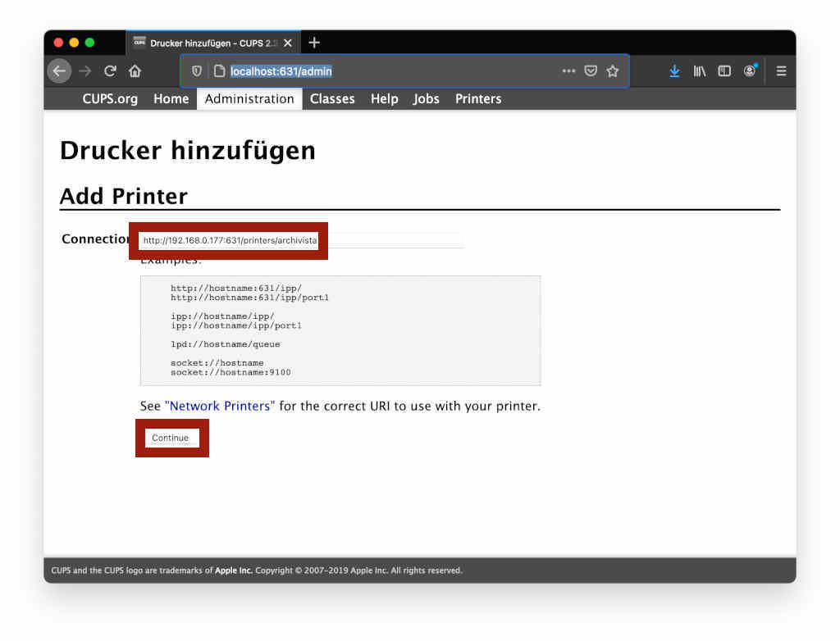Click the Continue button
840x641 pixels.
click(x=171, y=438)
